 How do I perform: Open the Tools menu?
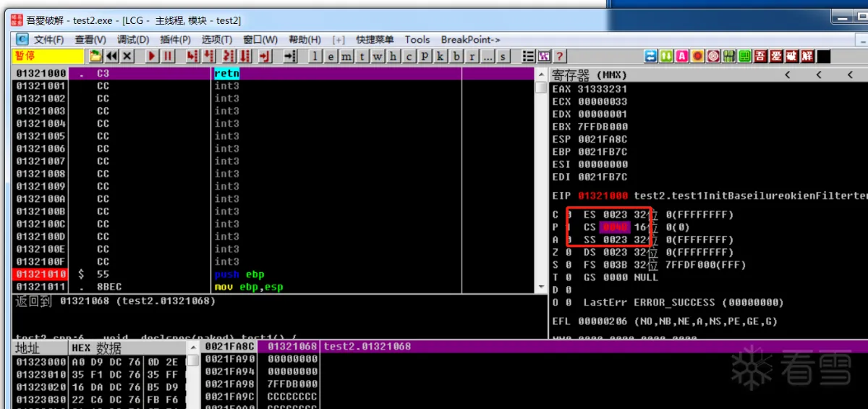point(417,39)
